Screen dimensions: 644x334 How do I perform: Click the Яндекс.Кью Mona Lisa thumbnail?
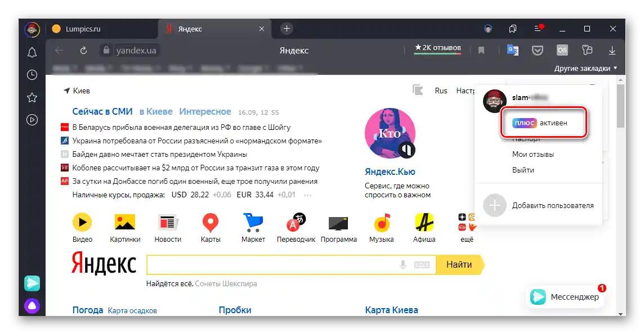(390, 133)
